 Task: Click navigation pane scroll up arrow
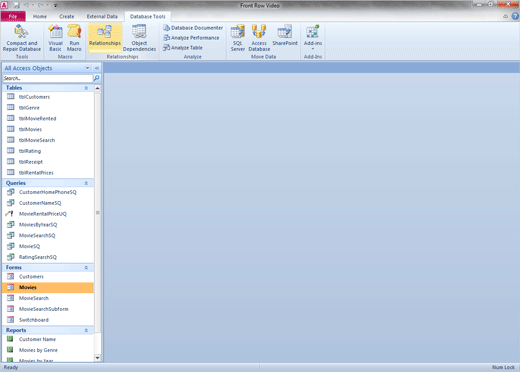(x=97, y=88)
